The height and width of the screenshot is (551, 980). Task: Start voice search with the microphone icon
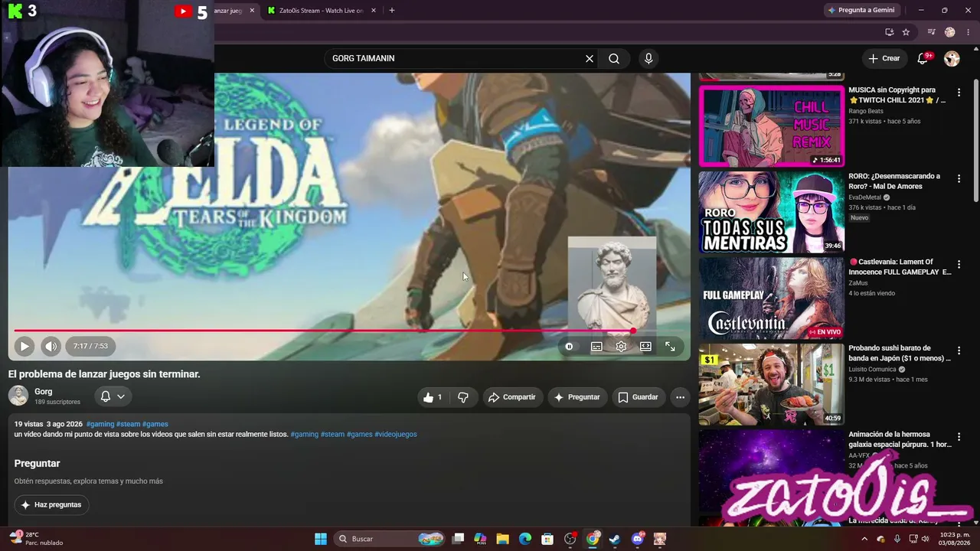coord(648,58)
